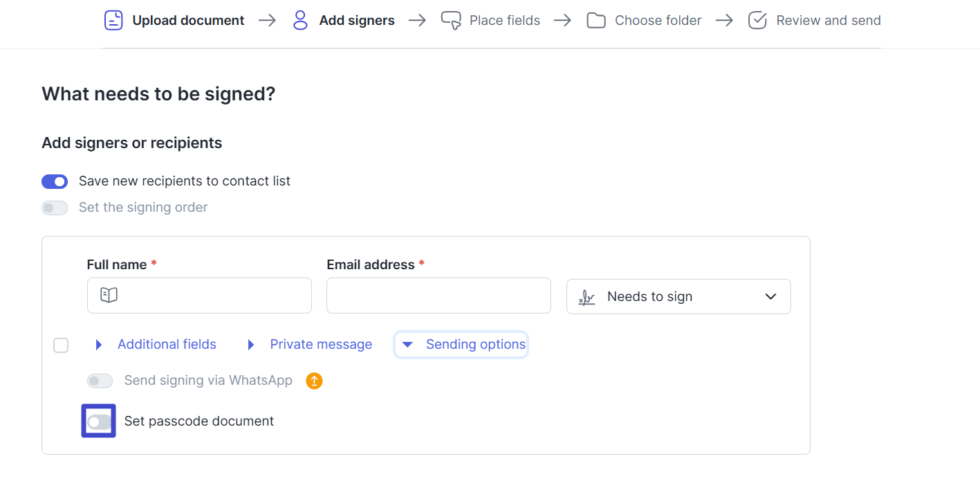Click the signature icon in the Needs to sign box
Image resolution: width=980 pixels, height=501 pixels.
(586, 298)
